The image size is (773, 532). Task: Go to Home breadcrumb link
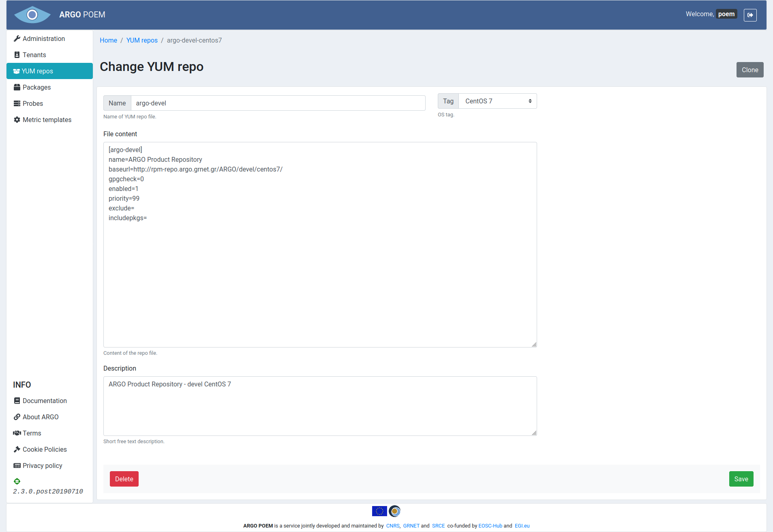click(x=108, y=40)
